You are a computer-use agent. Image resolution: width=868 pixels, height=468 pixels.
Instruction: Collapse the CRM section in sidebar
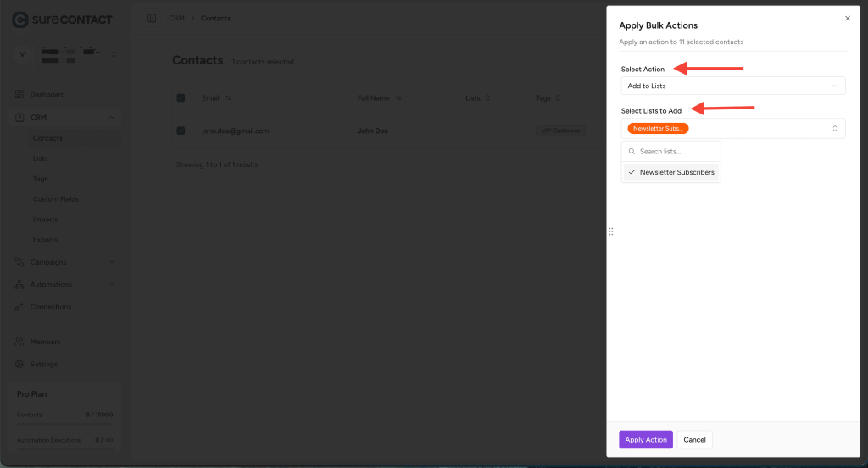pos(111,117)
